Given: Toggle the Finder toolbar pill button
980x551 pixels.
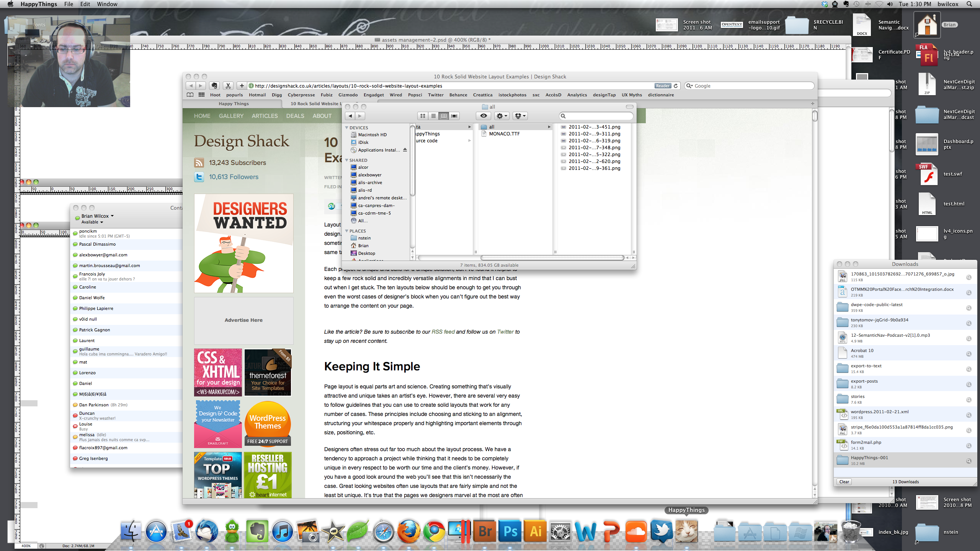Looking at the screenshot, I should 629,107.
